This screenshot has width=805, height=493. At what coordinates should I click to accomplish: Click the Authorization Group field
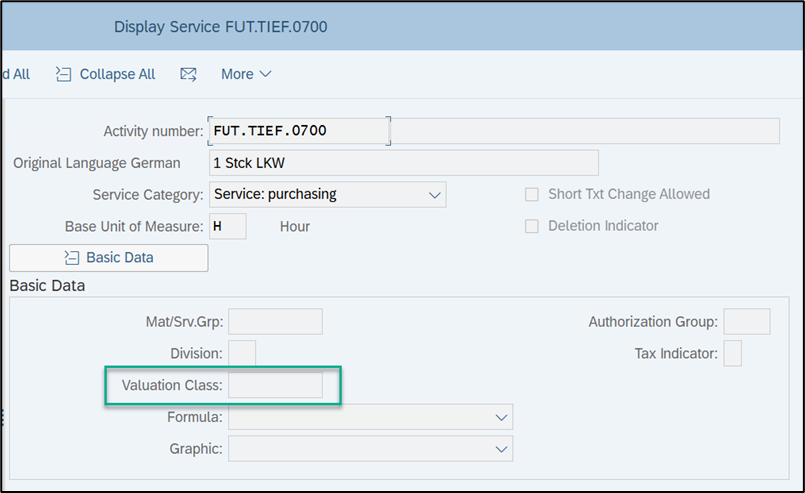point(746,321)
